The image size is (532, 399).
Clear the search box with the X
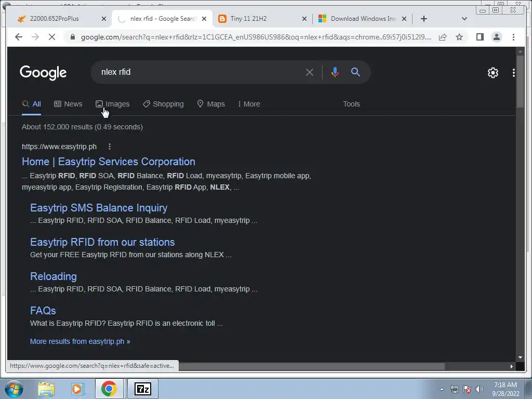coord(309,72)
